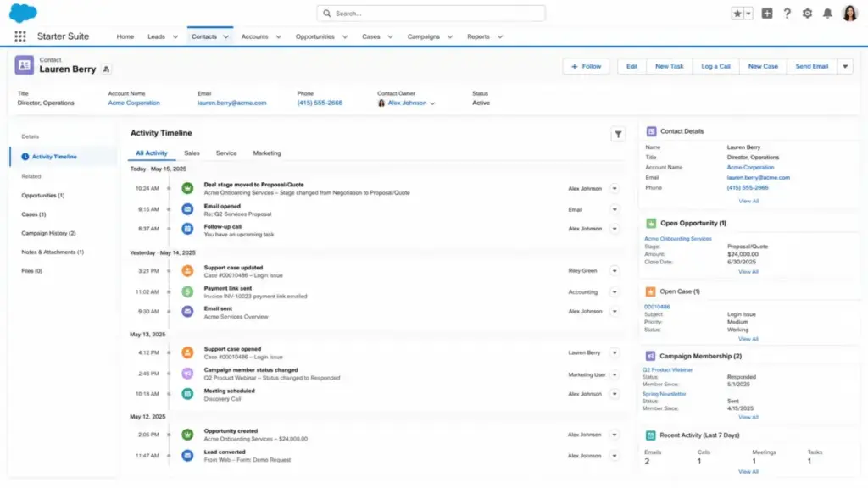Expand the Lead converted row menu
Image resolution: width=868 pixels, height=488 pixels.
(x=615, y=456)
